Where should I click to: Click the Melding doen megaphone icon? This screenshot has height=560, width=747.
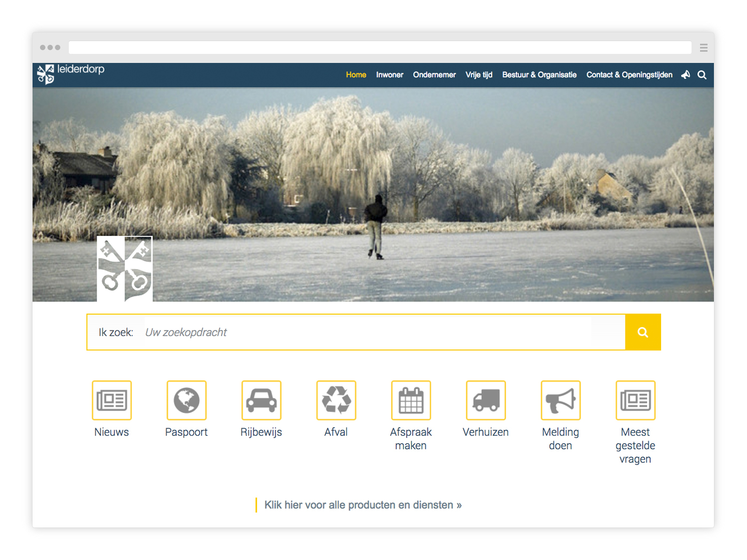561,400
